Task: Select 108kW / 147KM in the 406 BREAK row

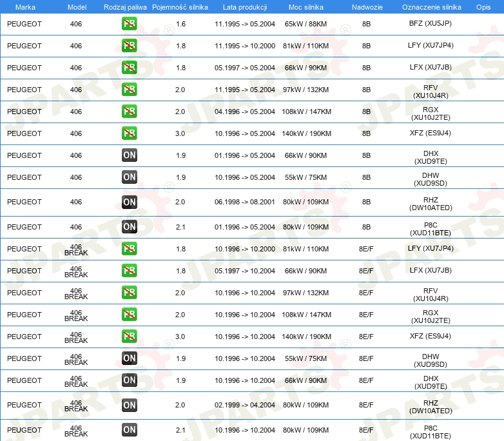Action: click(306, 315)
